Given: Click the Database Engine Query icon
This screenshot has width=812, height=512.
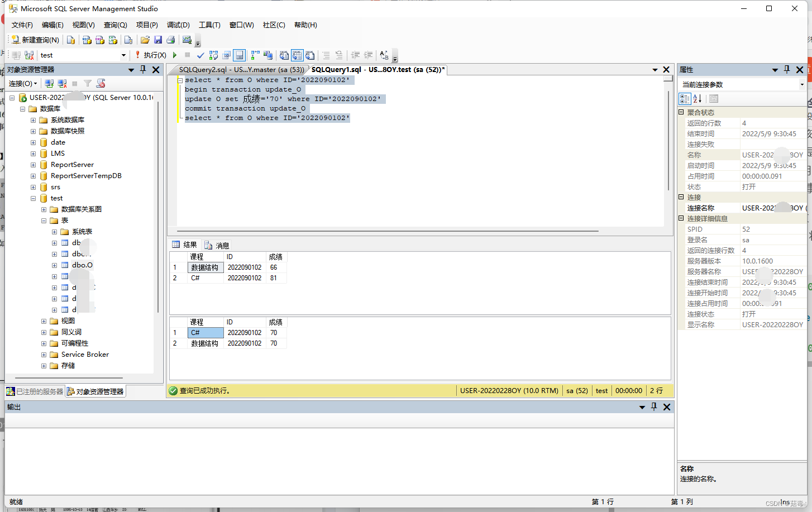Looking at the screenshot, I should tap(71, 40).
